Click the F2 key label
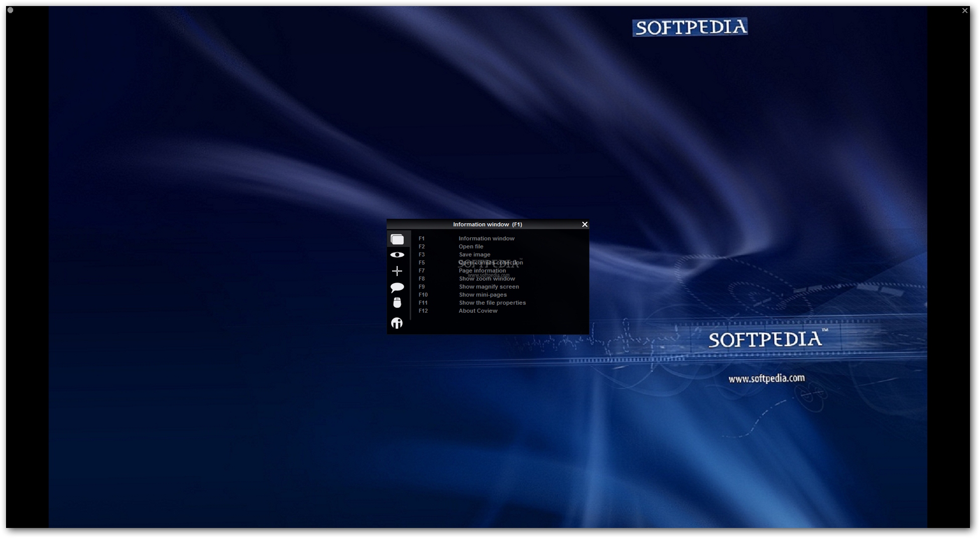Image resolution: width=980 pixels, height=538 pixels. click(x=422, y=246)
